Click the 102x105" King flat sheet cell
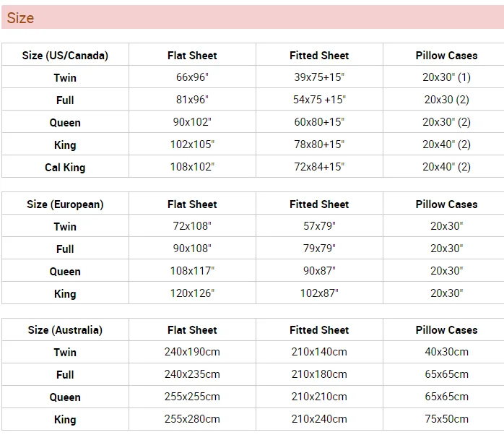 pos(192,144)
